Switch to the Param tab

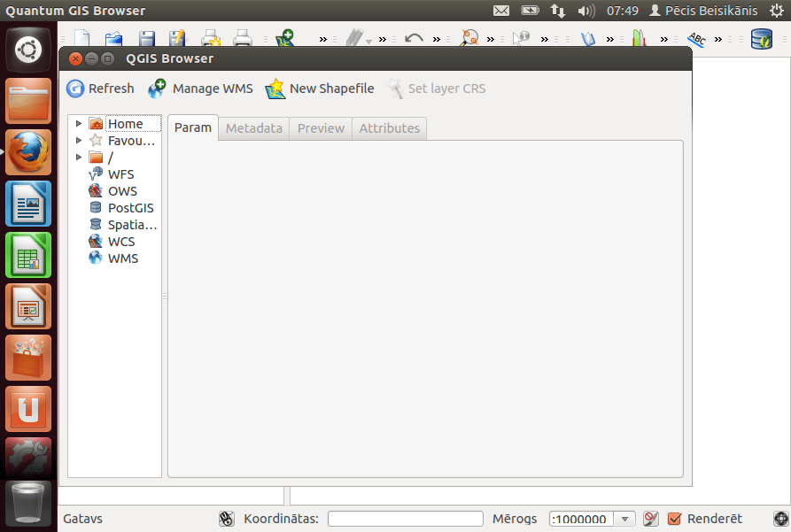[x=193, y=127]
